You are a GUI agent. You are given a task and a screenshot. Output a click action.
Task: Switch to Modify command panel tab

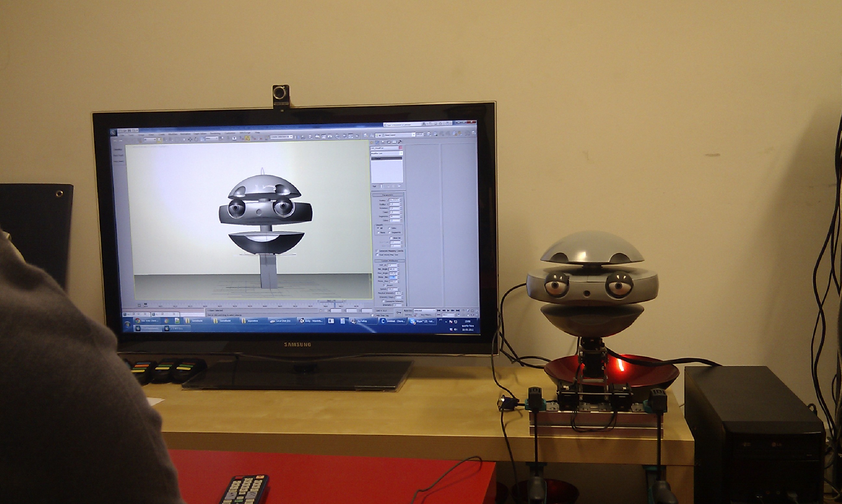coord(377,142)
